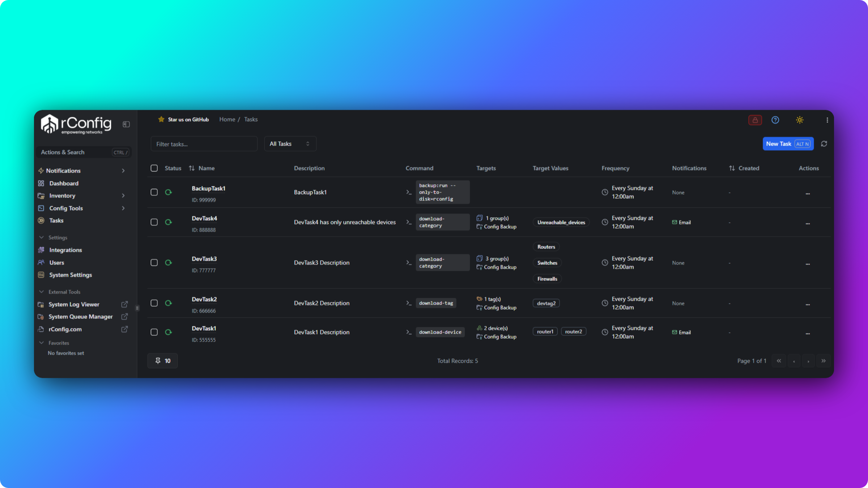Image resolution: width=868 pixels, height=488 pixels.
Task: Open actions ellipsis for BackupTask1
Action: [808, 193]
